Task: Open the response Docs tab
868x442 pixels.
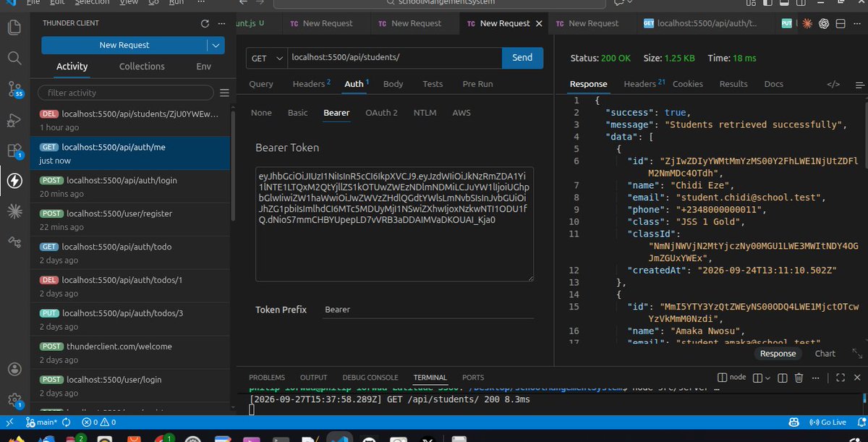Action: pos(774,84)
